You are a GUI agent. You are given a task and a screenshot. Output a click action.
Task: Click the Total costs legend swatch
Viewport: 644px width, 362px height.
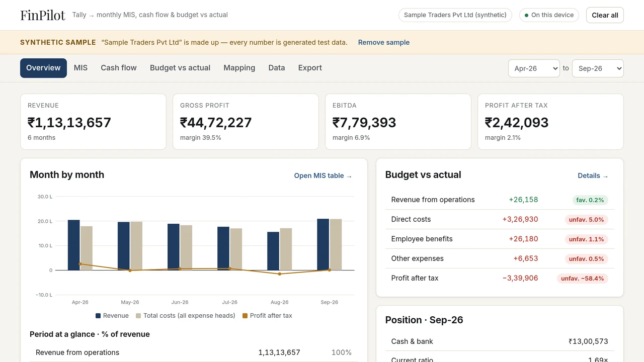pyautogui.click(x=138, y=316)
